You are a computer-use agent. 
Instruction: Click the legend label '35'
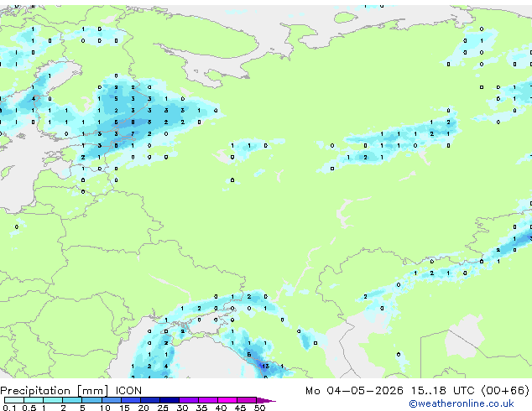tap(201, 408)
